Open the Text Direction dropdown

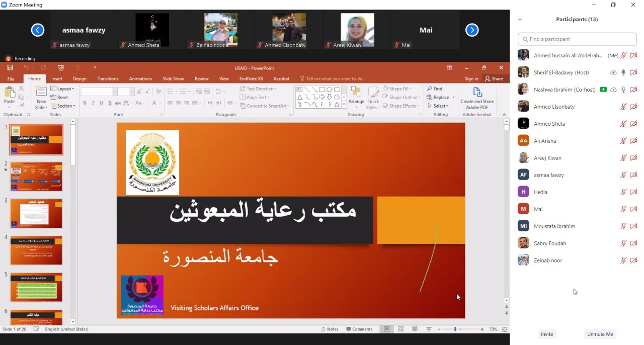click(259, 89)
